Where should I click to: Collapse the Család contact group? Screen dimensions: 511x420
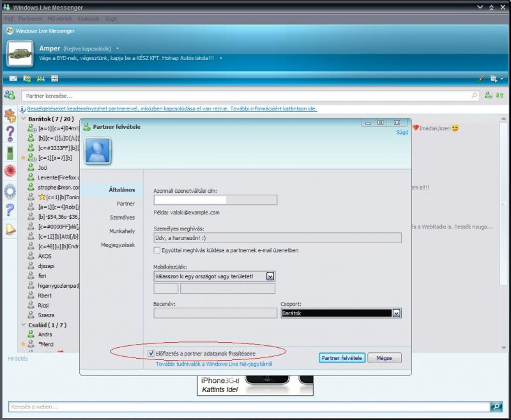pyautogui.click(x=24, y=325)
